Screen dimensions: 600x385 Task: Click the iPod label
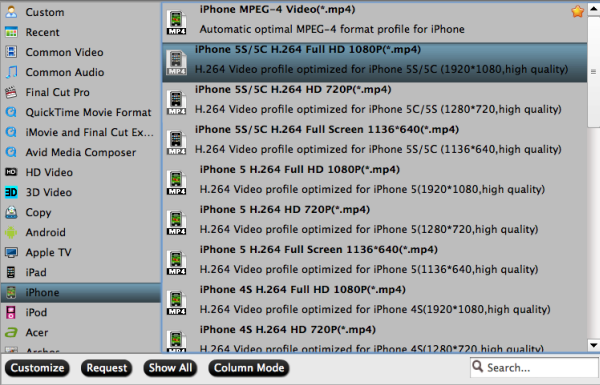36,312
